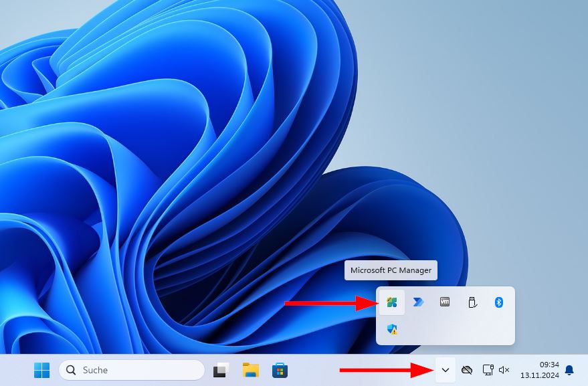Safely eject USB hardware from the tray
Screen dimensions: 588x386
coord(472,302)
